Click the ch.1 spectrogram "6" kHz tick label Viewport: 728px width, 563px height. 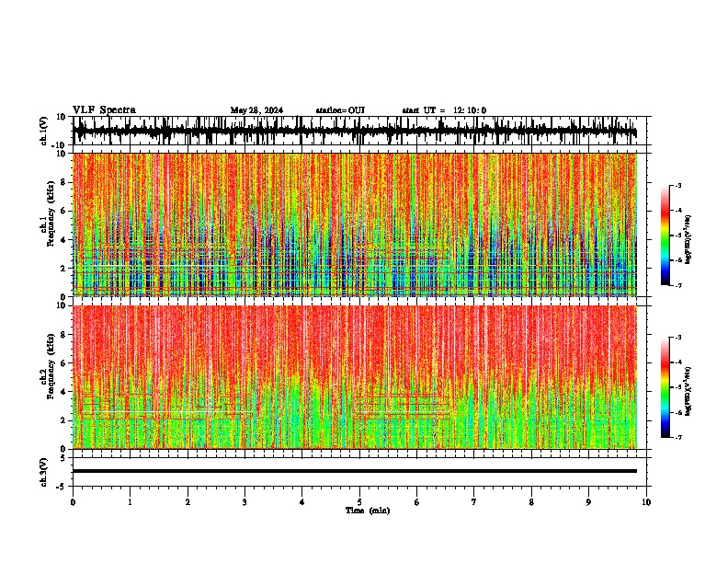[x=63, y=211]
